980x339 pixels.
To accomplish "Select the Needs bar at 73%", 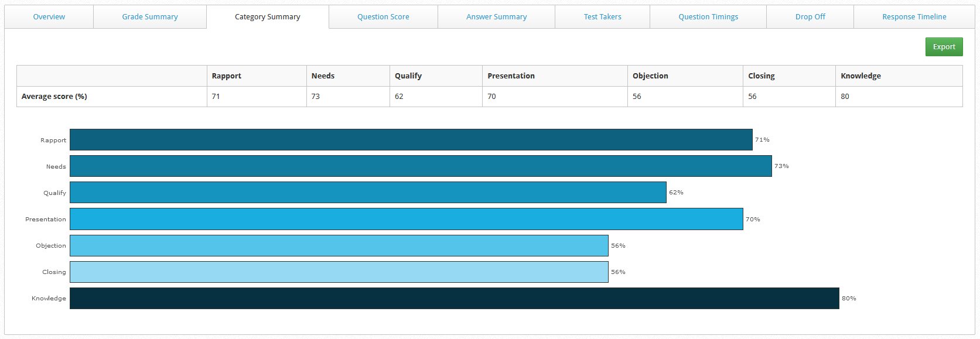I will click(421, 166).
